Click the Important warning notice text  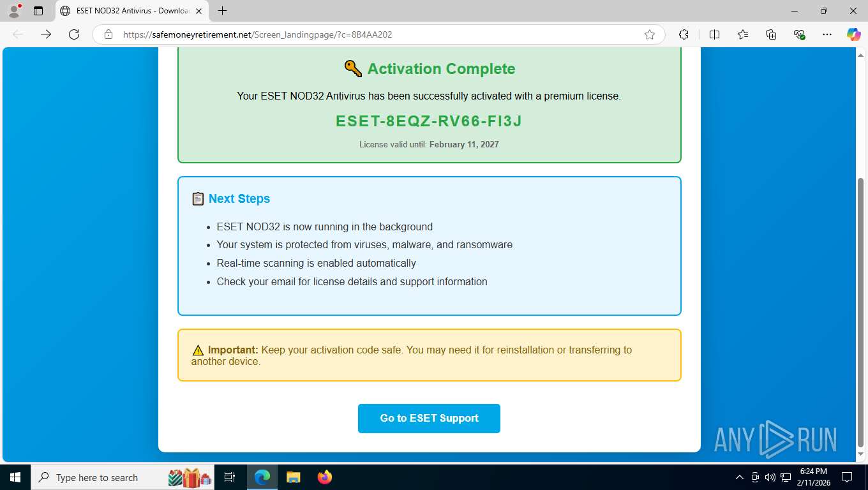point(412,355)
